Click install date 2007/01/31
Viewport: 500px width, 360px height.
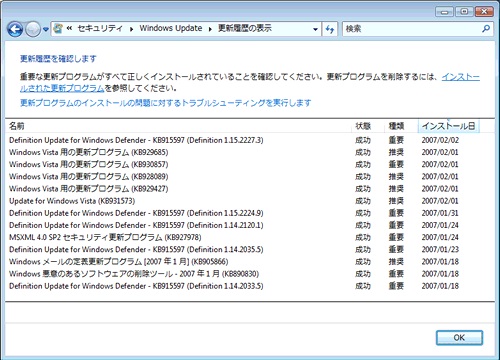(440, 213)
